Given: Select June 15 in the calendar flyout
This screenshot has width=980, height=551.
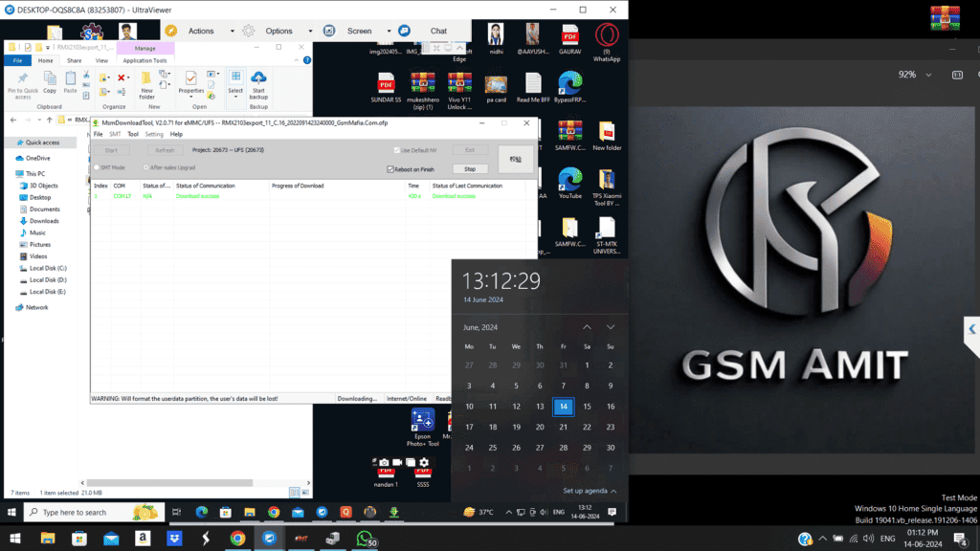Looking at the screenshot, I should 587,407.
